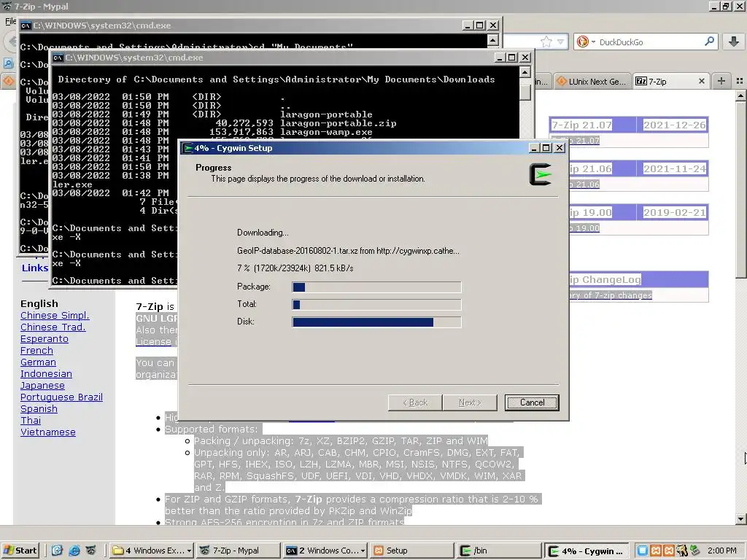The image size is (747, 560).
Task: Click back cmd.exe window title icon
Action: point(26,26)
